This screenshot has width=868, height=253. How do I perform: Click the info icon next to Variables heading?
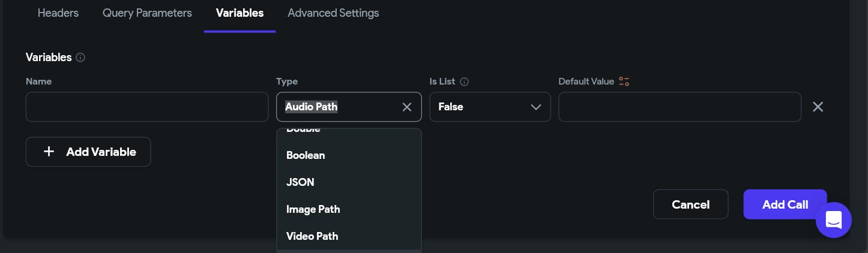80,58
